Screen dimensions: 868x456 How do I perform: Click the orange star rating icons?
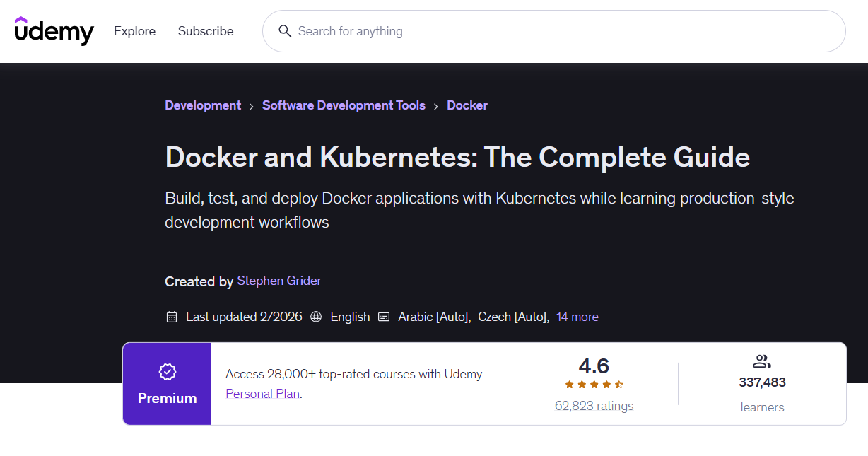594,385
